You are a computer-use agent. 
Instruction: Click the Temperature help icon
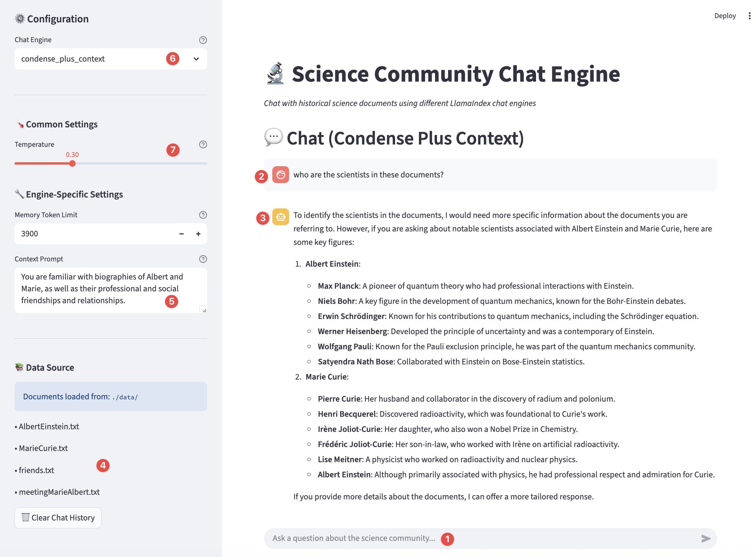[202, 145]
